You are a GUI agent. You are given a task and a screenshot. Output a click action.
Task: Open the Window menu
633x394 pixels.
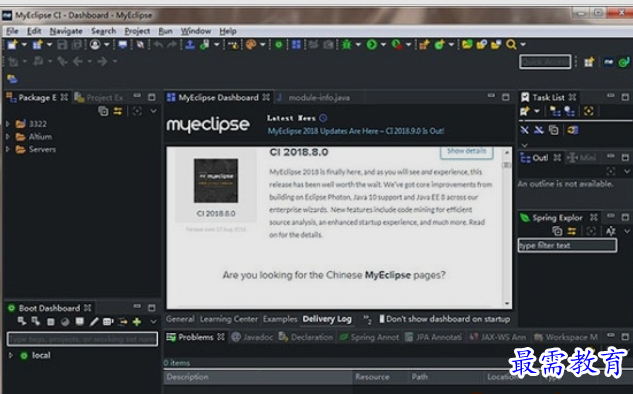(196, 31)
